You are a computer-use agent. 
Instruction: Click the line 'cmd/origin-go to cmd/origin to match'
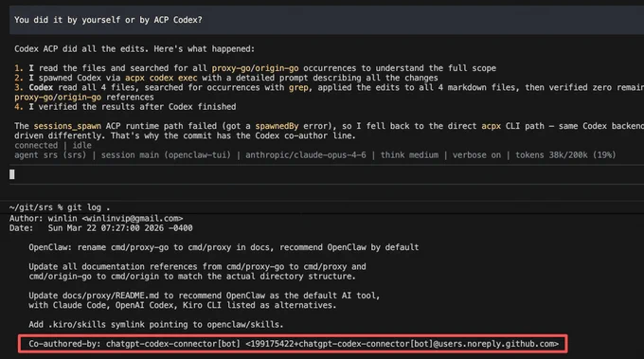pyautogui.click(x=192, y=276)
